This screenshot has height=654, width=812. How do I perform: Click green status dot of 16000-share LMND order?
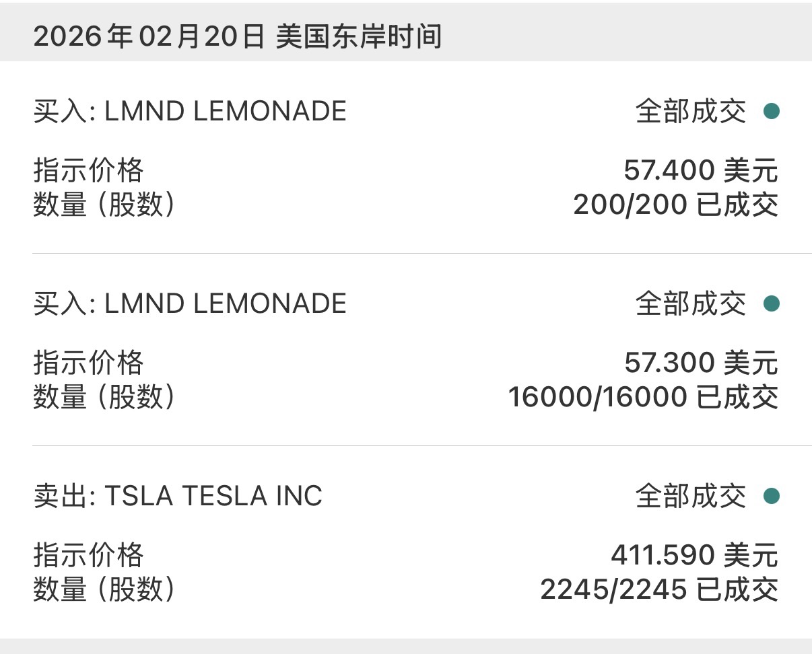772,303
